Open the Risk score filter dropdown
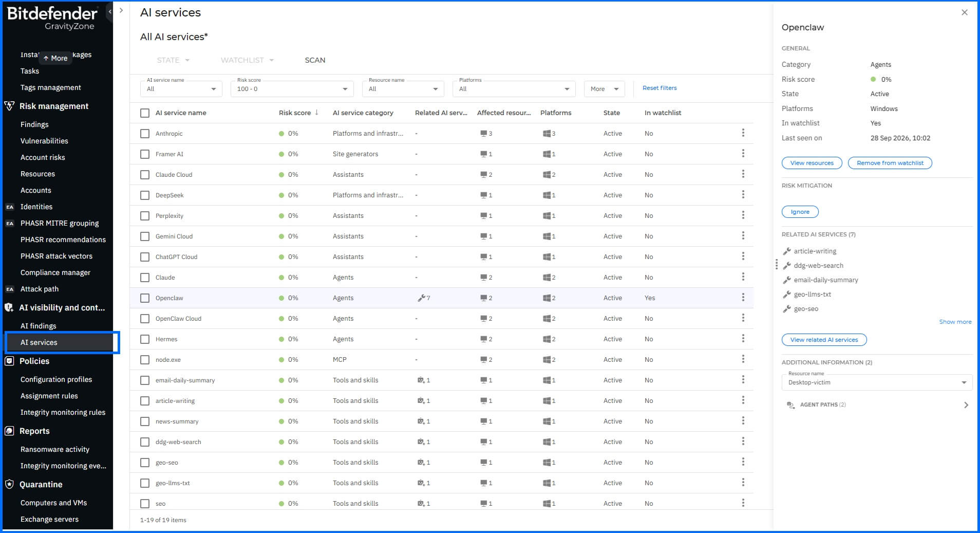 pos(292,88)
